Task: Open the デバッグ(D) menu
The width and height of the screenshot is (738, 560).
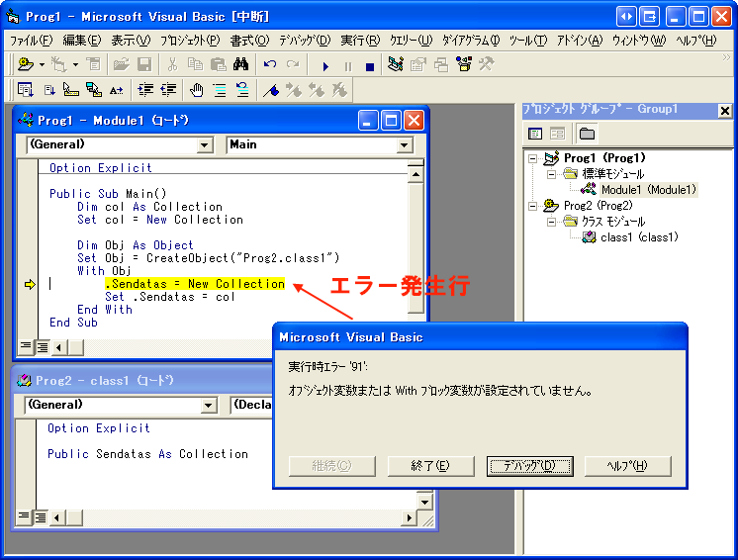Action: click(305, 41)
